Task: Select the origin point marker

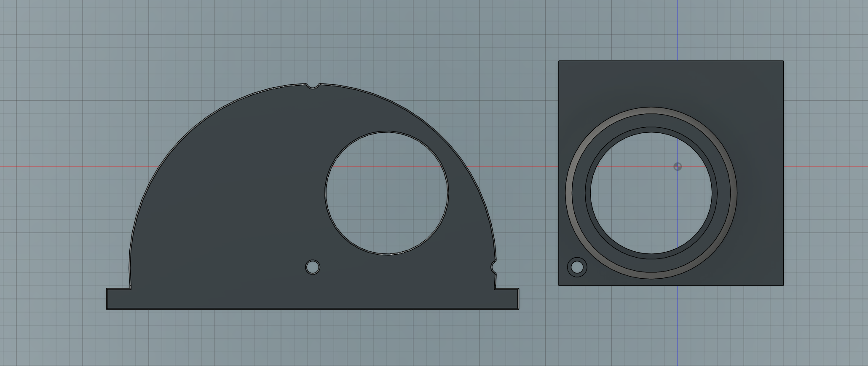Action: (678, 167)
